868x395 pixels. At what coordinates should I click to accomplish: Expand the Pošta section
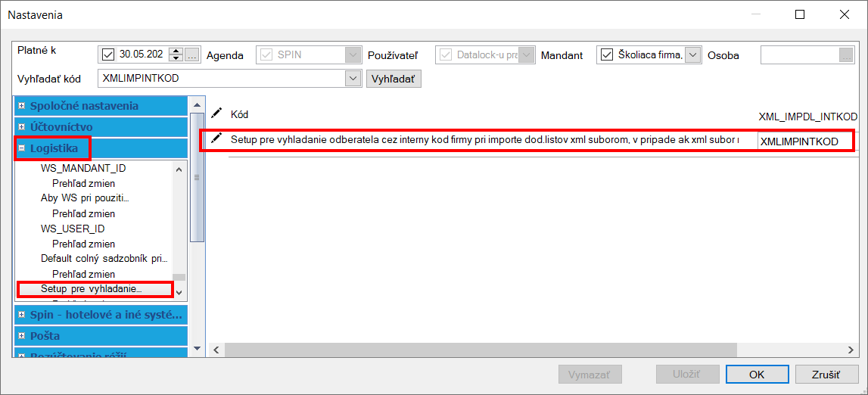[22, 335]
